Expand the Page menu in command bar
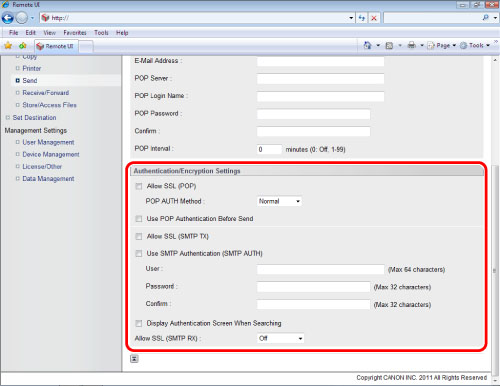This screenshot has width=500, height=386. coord(442,45)
